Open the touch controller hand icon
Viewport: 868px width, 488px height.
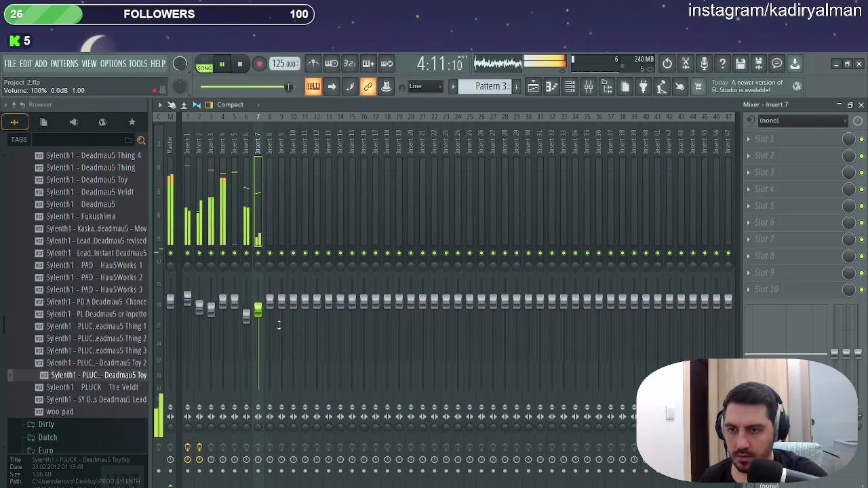click(679, 87)
